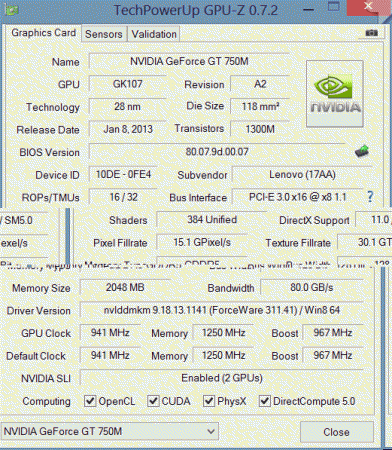The image size is (392, 450).
Task: Take a screenshot with the camera icon
Action: point(371,33)
